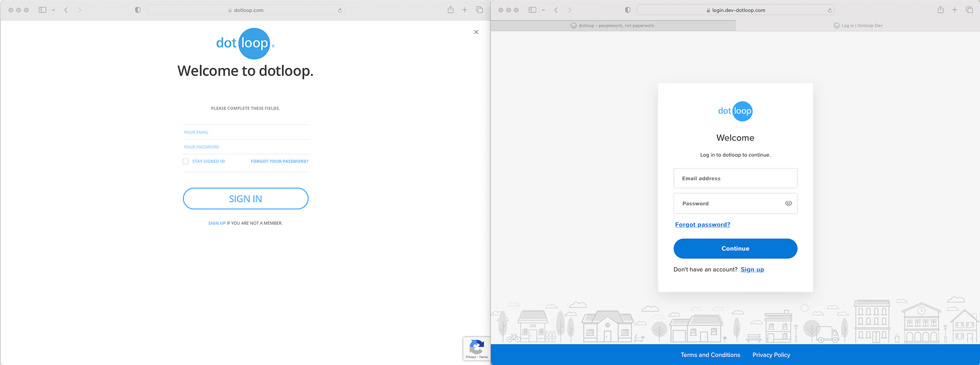
Task: Click the privacy shield icon in left window
Action: 138,10
